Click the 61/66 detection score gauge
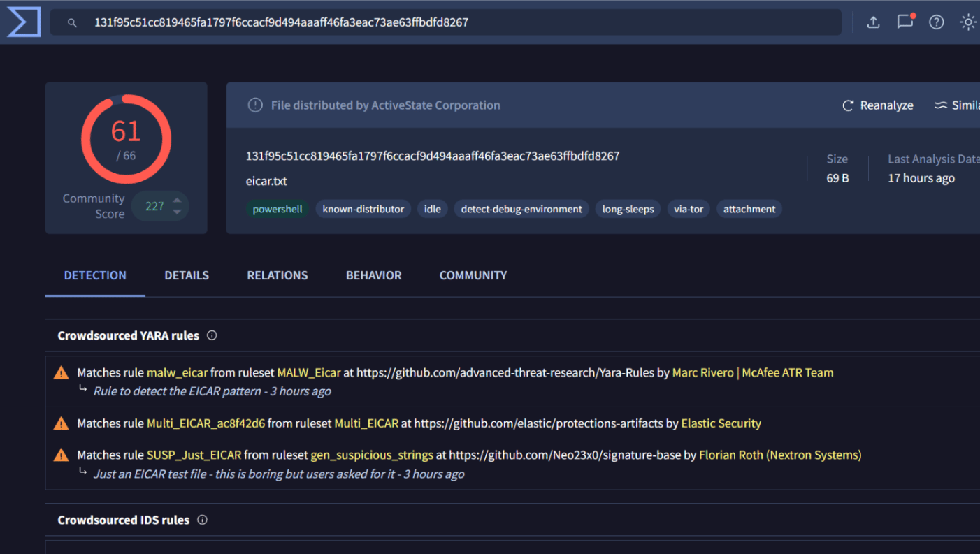 (x=127, y=139)
